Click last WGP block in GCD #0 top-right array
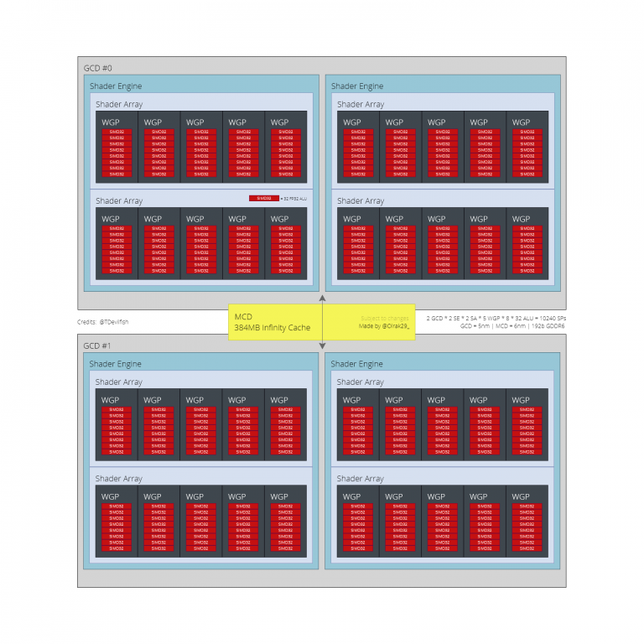Image resolution: width=644 pixels, height=644 pixels. coord(526,147)
